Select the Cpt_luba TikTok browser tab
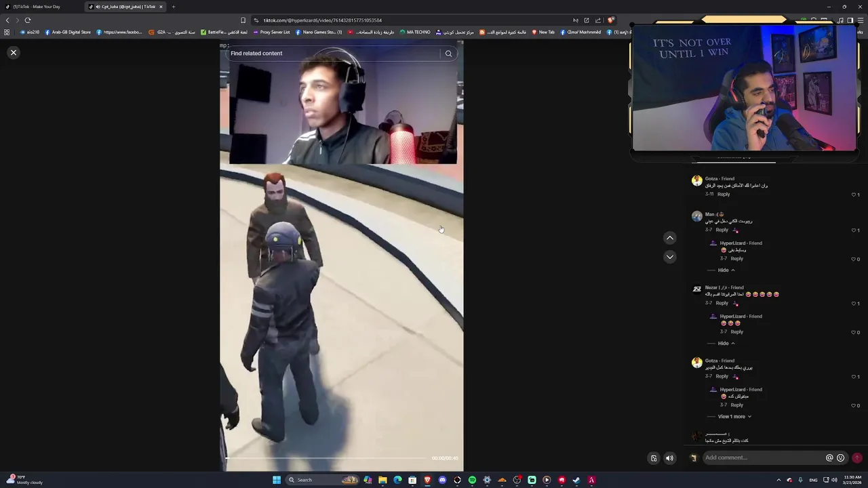This screenshot has width=868, height=488. tap(126, 7)
